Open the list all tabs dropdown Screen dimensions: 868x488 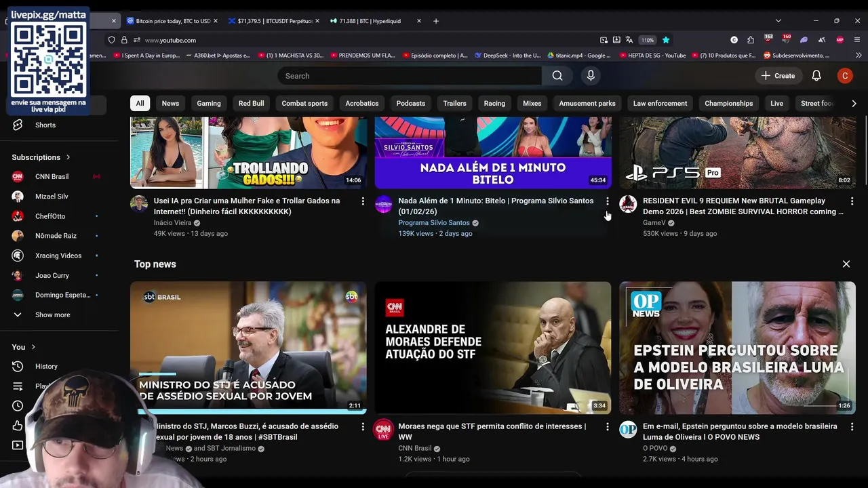778,21
